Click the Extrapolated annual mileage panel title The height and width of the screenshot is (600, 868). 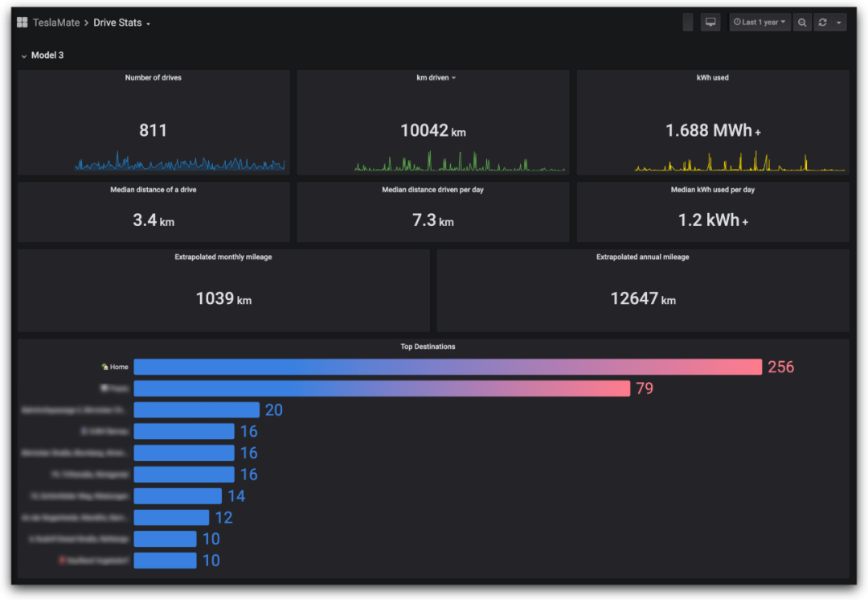tap(643, 257)
